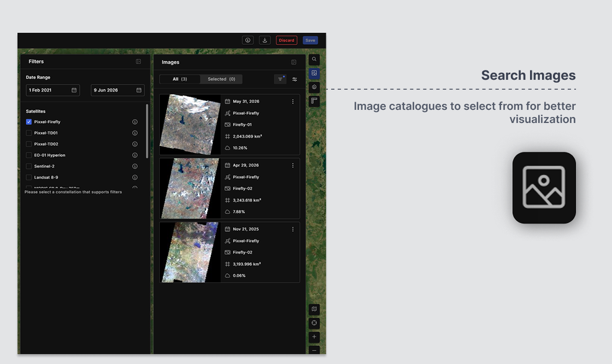Click the 3,243.618 km² area value
The image size is (612, 364).
(x=247, y=200)
